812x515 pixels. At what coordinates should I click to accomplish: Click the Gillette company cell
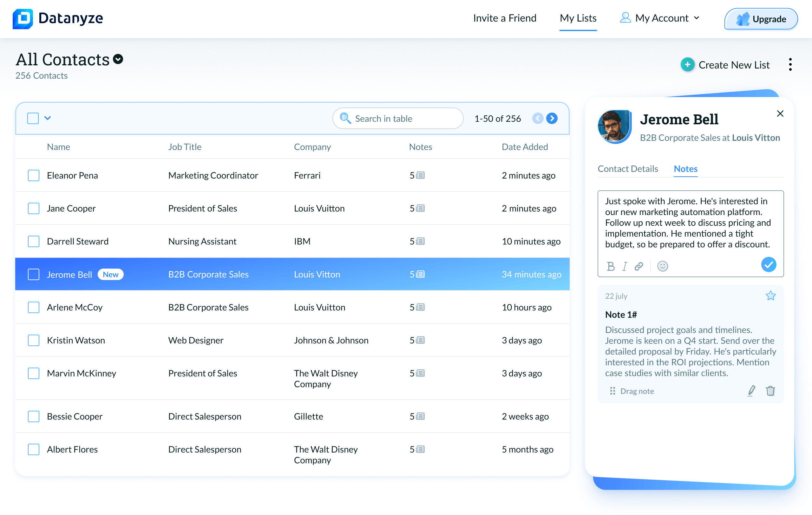tap(308, 417)
